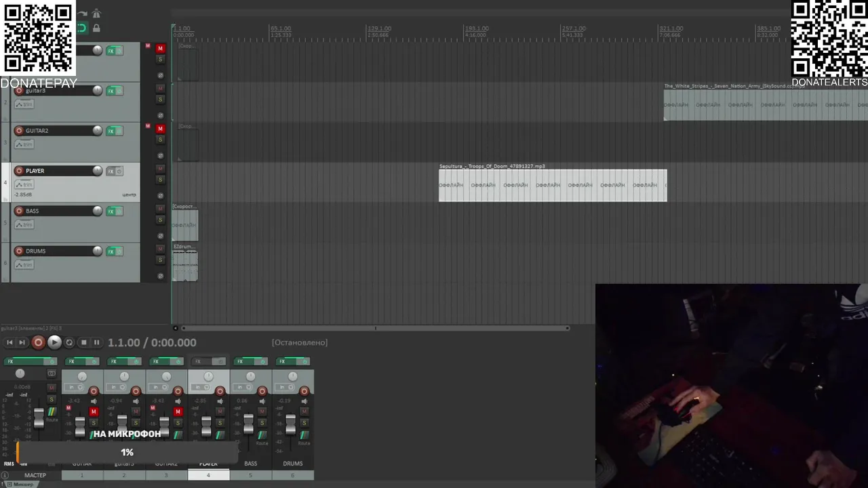Arm the guitar3 track for recording
The image size is (868, 488).
pyautogui.click(x=19, y=91)
